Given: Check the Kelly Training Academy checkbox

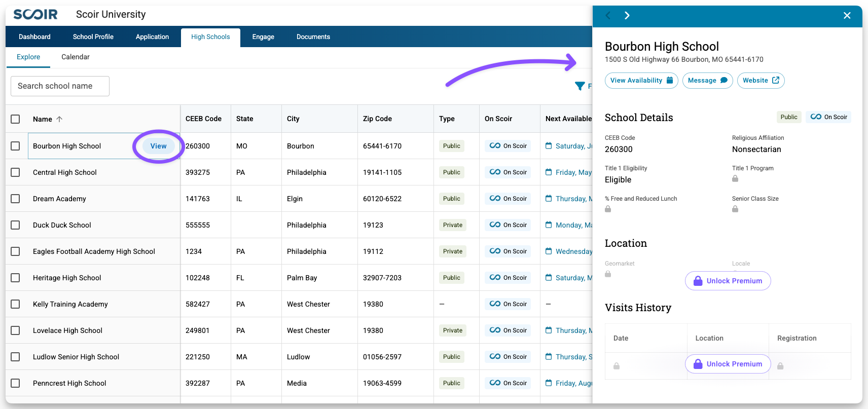Looking at the screenshot, I should (x=15, y=304).
